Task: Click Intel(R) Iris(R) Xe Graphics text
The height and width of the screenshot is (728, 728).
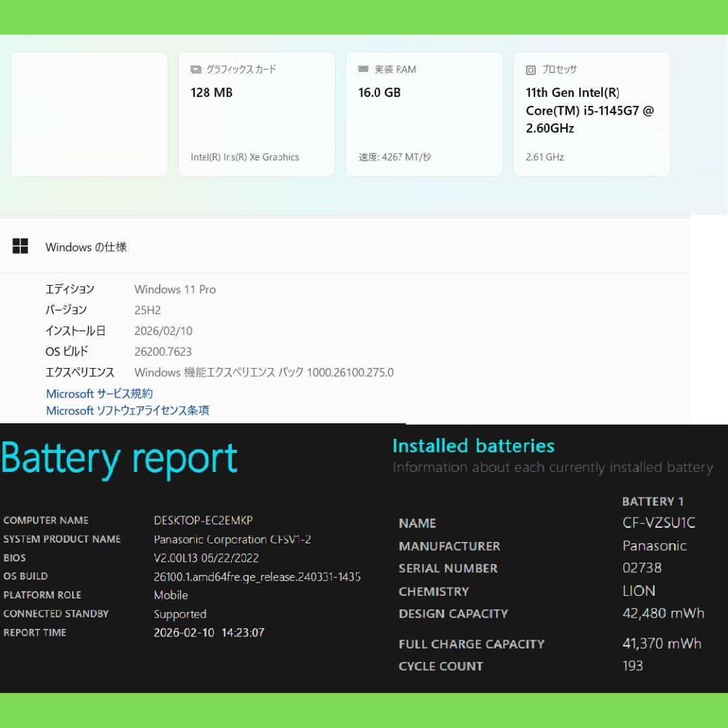Action: [x=245, y=157]
